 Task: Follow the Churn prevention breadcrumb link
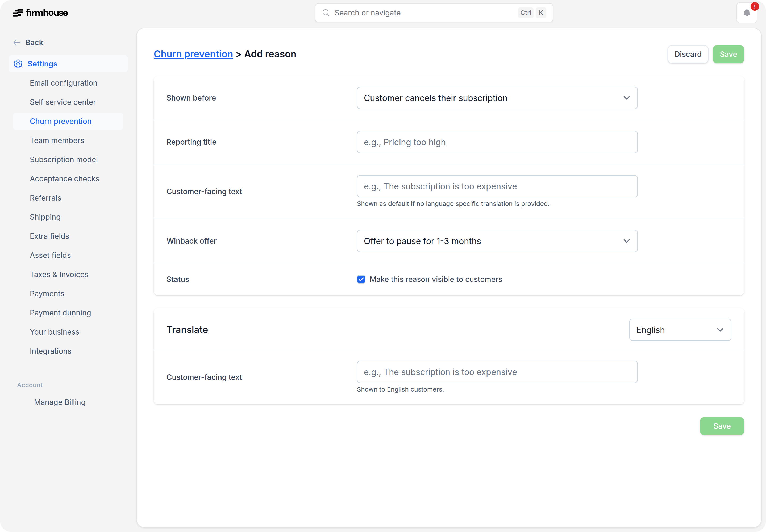(193, 54)
